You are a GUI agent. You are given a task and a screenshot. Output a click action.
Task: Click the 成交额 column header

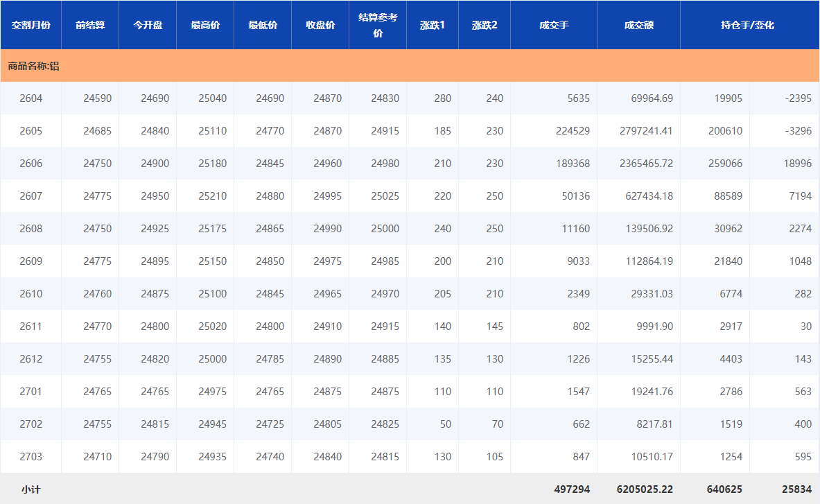click(638, 25)
